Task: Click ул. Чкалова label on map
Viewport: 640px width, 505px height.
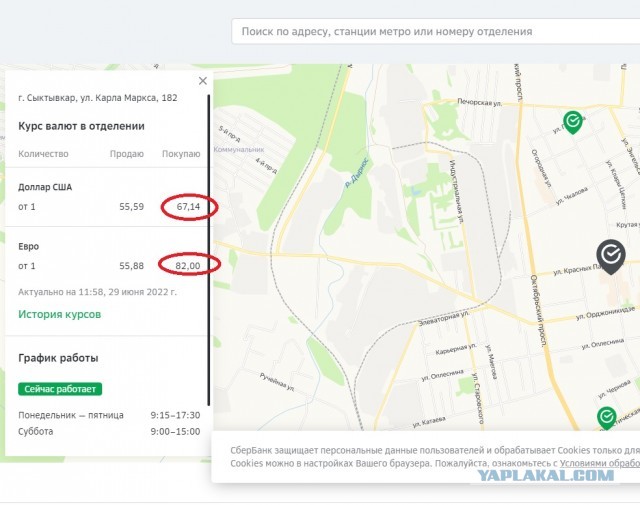Action: (x=572, y=196)
